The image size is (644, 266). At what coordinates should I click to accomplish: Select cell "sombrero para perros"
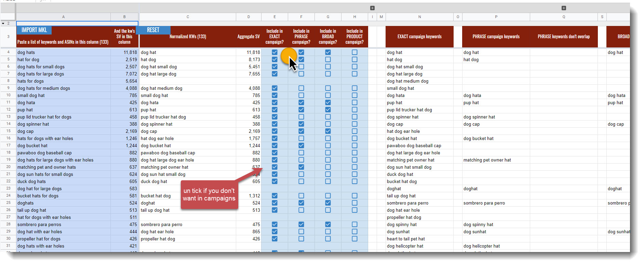[63, 224]
